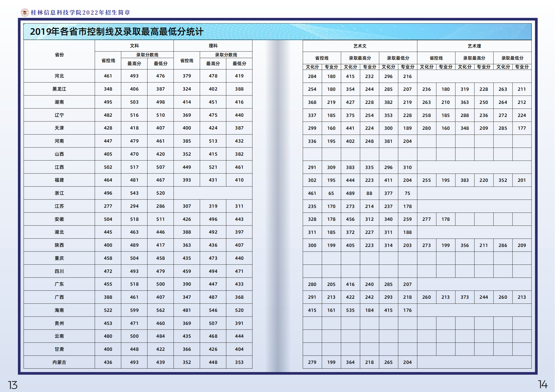Click the university logo emblem icon
Image resolution: width=555 pixels, height=392 pixels.
[x=25, y=12]
